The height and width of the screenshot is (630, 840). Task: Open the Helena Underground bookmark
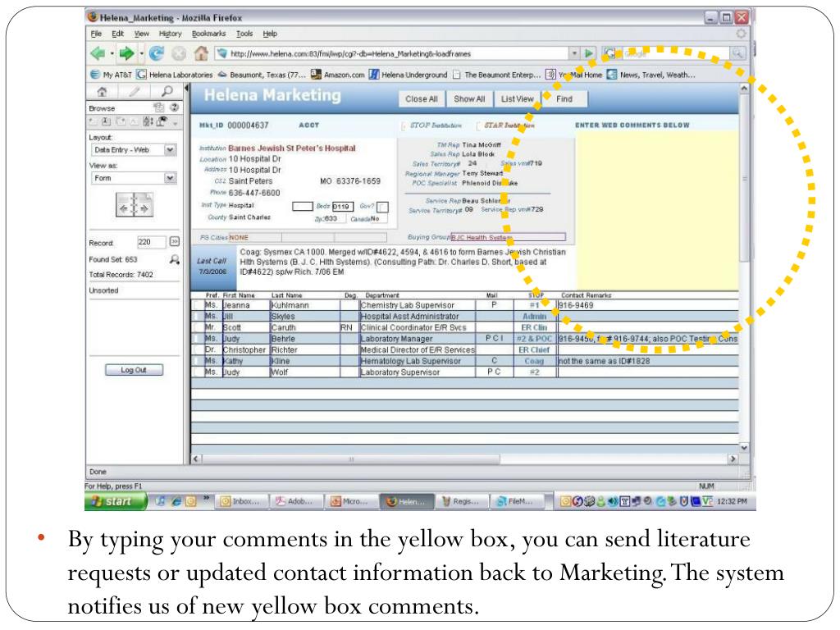pyautogui.click(x=409, y=75)
